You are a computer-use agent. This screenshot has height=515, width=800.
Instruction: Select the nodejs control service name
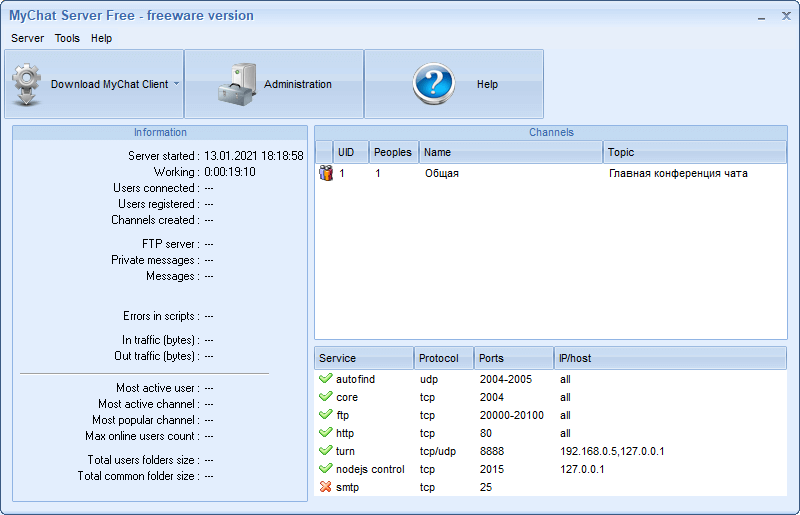pyautogui.click(x=370, y=469)
